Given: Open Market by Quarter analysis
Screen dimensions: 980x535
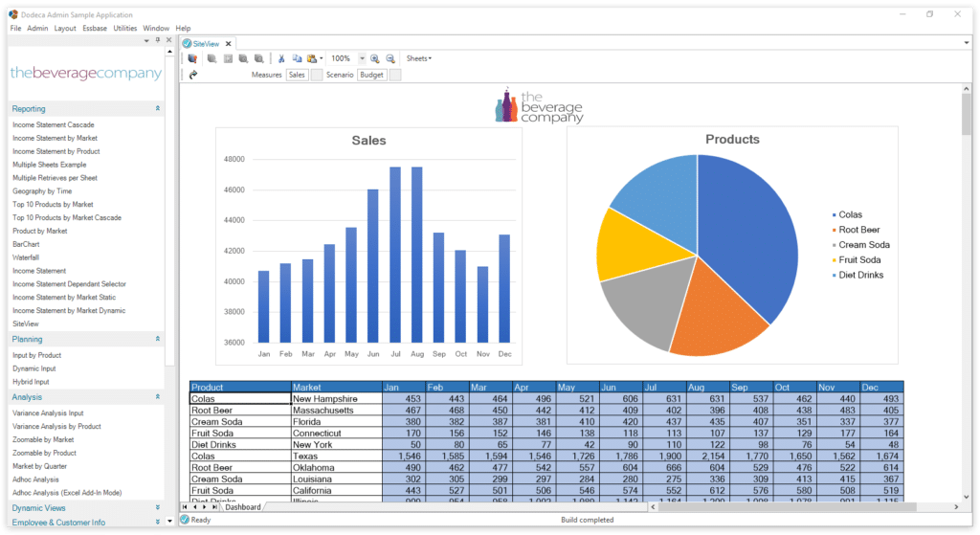Looking at the screenshot, I should 39,466.
